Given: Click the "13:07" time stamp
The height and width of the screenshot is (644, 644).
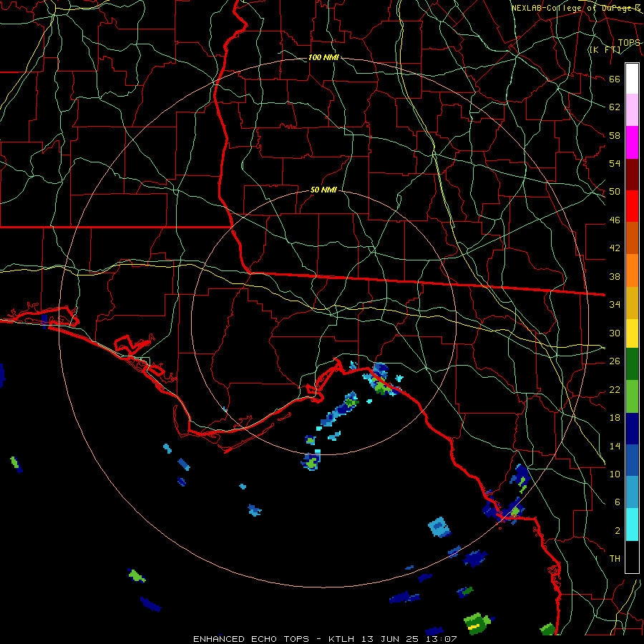Looking at the screenshot, I should pyautogui.click(x=441, y=639).
